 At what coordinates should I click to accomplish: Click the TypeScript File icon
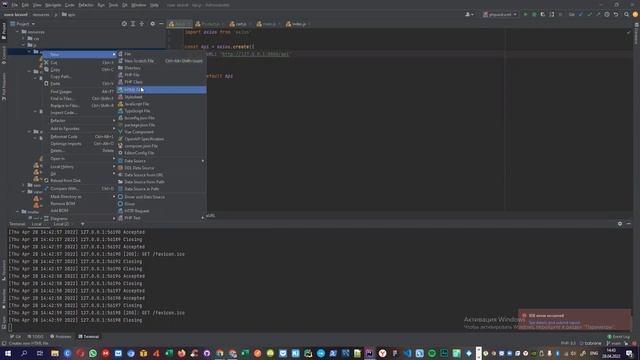coord(120,111)
